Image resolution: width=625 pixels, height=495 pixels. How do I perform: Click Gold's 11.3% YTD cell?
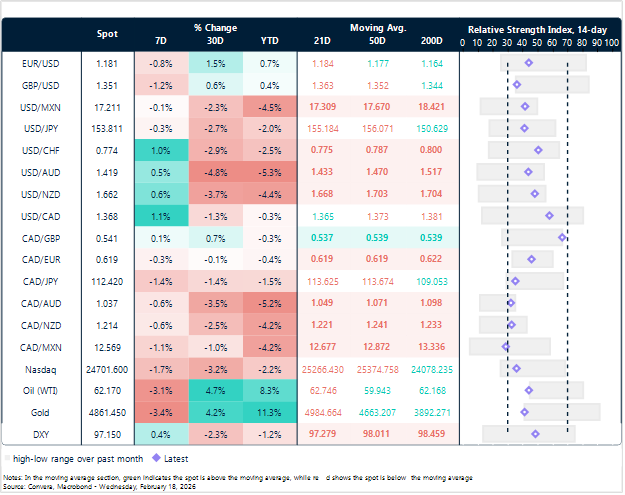pos(269,412)
